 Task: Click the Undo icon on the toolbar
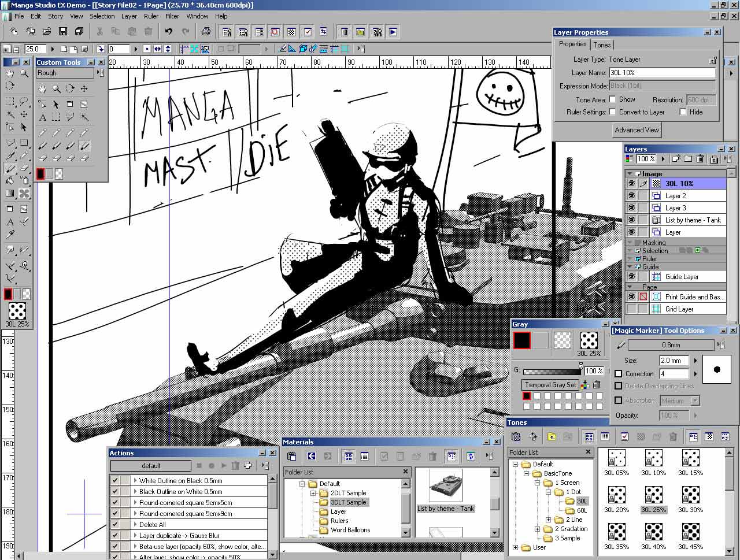[168, 32]
